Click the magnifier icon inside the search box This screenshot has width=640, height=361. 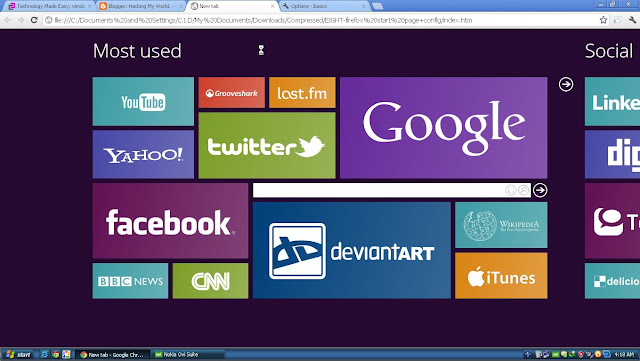pos(523,190)
